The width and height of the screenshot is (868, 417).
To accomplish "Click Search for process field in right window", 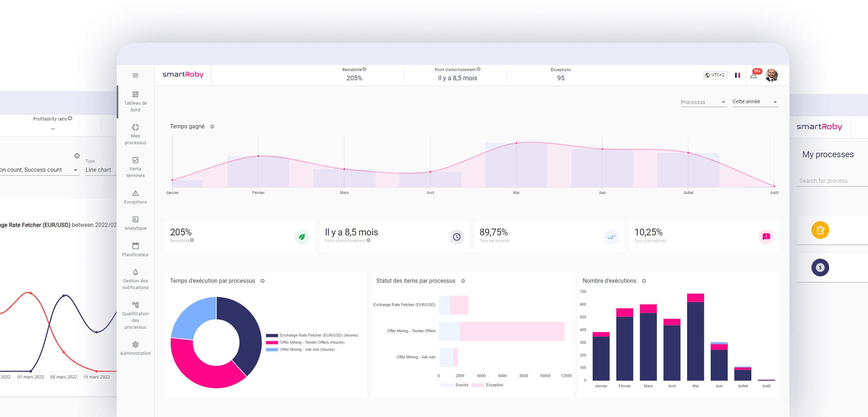I will click(x=832, y=181).
